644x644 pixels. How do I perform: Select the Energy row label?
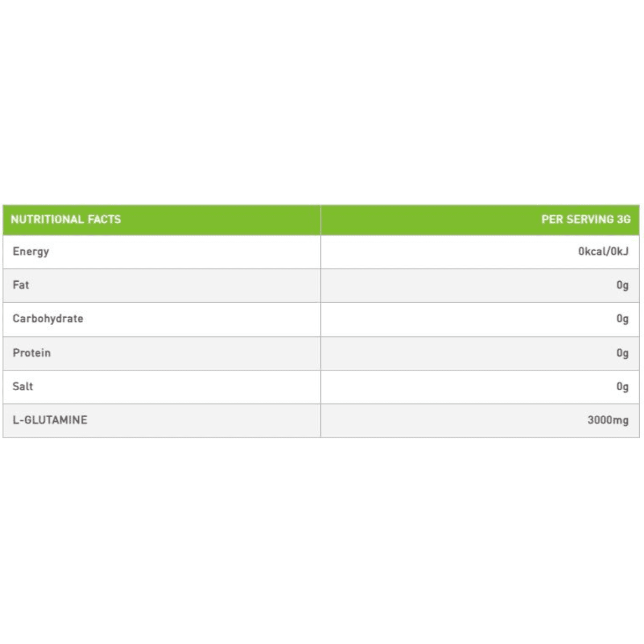(31, 252)
